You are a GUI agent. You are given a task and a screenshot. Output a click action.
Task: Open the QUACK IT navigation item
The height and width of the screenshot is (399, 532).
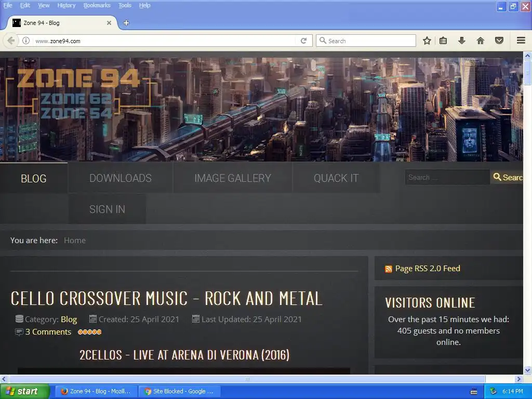(x=336, y=178)
